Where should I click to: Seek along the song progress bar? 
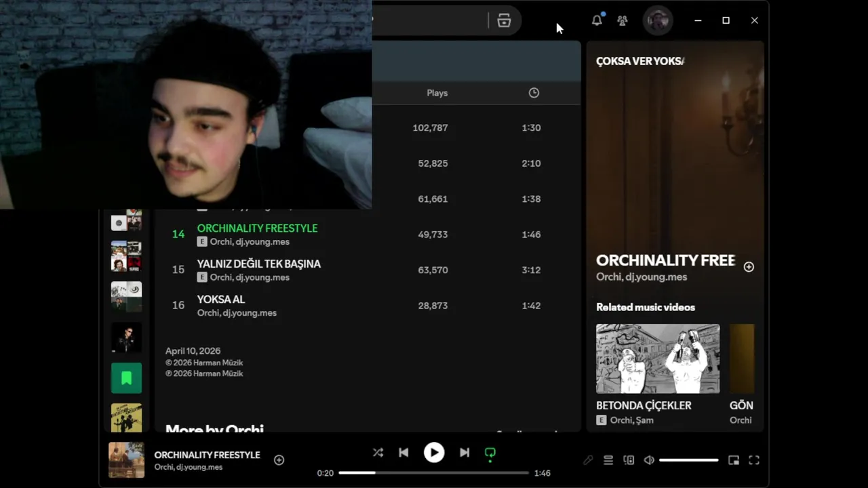[434, 473]
